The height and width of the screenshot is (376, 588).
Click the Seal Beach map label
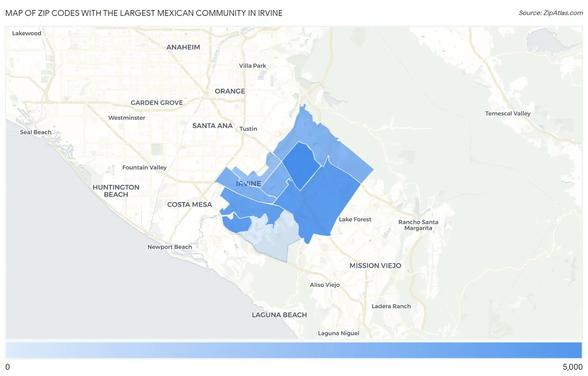(36, 132)
